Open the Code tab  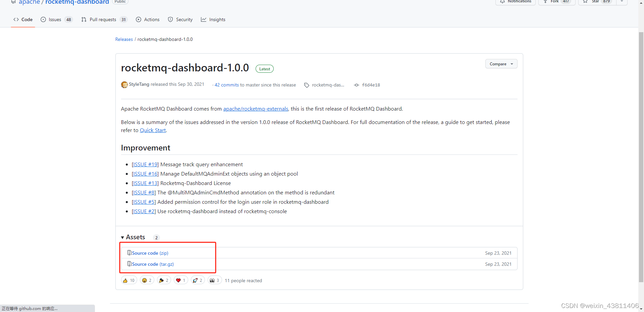pyautogui.click(x=23, y=19)
